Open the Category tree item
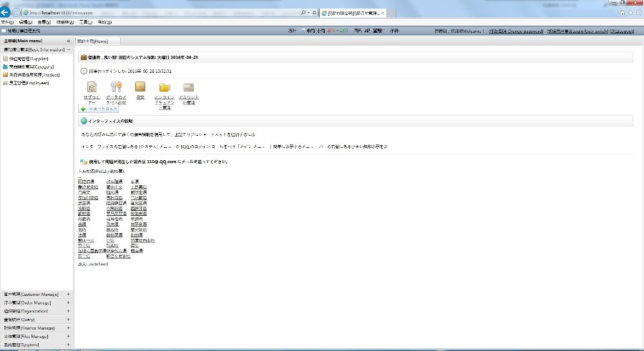The image size is (644, 351). 31,67
